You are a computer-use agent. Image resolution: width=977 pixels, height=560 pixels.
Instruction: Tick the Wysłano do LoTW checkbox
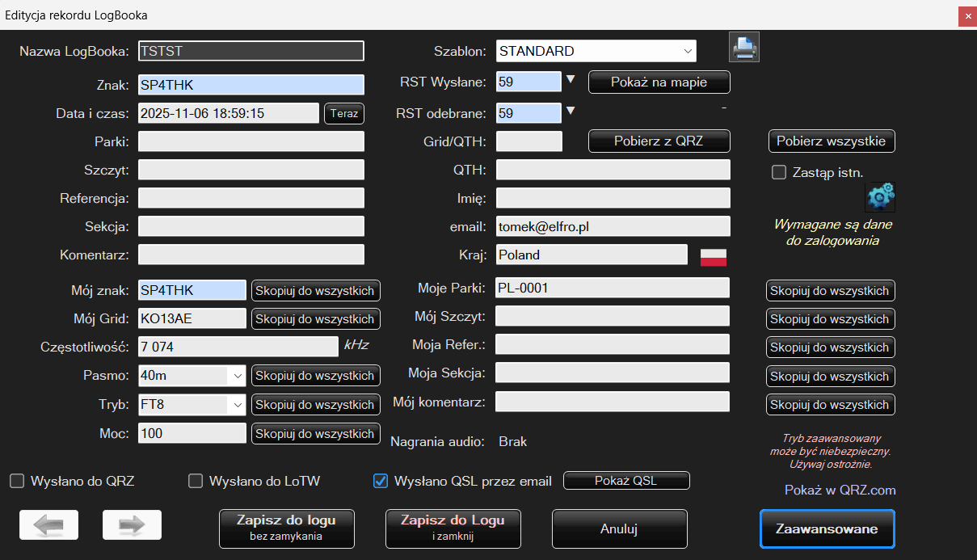point(196,482)
